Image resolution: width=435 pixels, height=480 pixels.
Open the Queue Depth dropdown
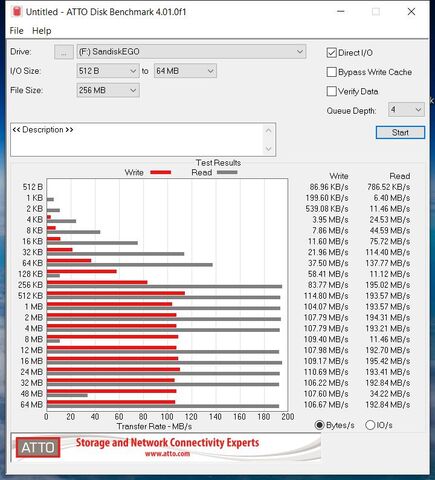pyautogui.click(x=406, y=110)
